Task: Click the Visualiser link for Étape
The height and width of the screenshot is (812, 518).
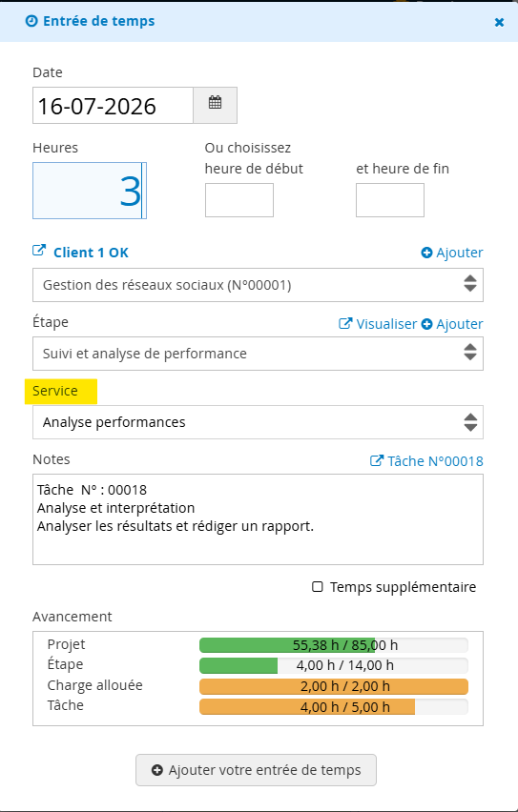Action: click(x=386, y=324)
